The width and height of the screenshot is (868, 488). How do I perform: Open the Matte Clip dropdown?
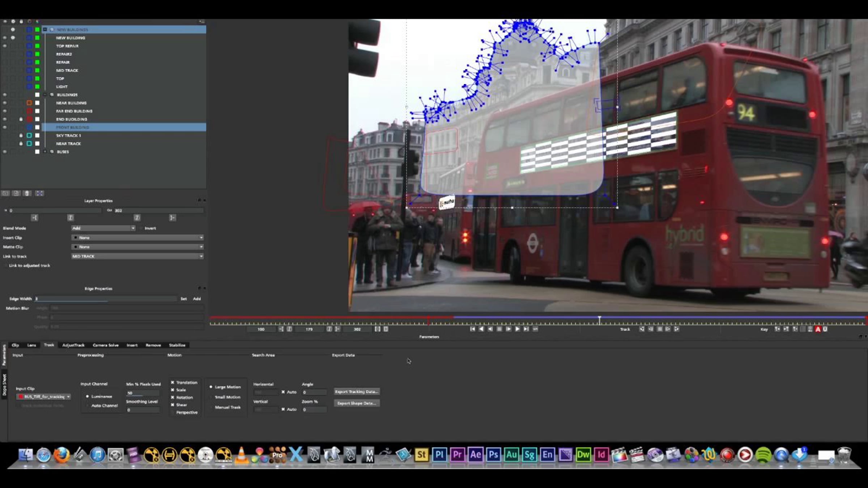click(x=137, y=247)
